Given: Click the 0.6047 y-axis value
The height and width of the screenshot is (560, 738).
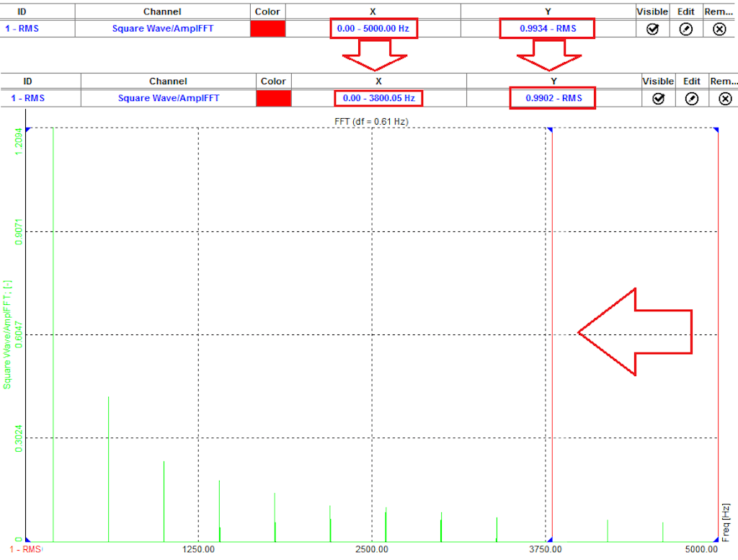Looking at the screenshot, I should [x=18, y=334].
